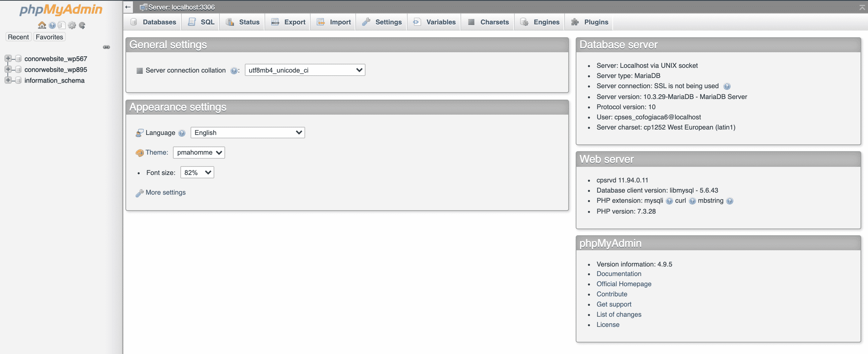The width and height of the screenshot is (868, 354).
Task: Open the Variables tab
Action: tap(434, 22)
